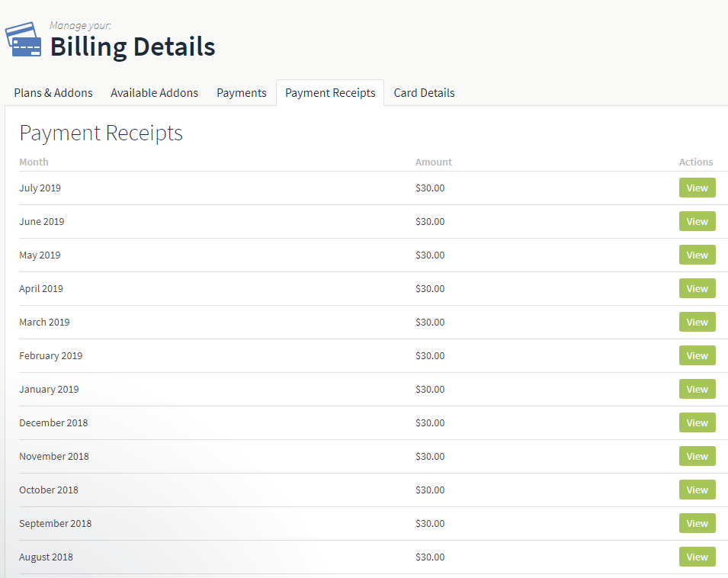The width and height of the screenshot is (728, 578).
Task: View the May 2019 receipt
Action: (697, 255)
